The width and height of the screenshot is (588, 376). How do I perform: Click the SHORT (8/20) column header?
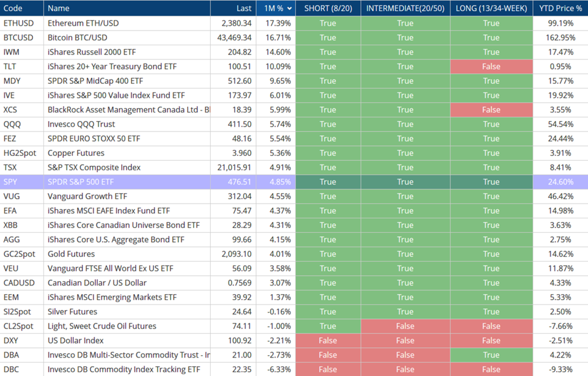(328, 9)
